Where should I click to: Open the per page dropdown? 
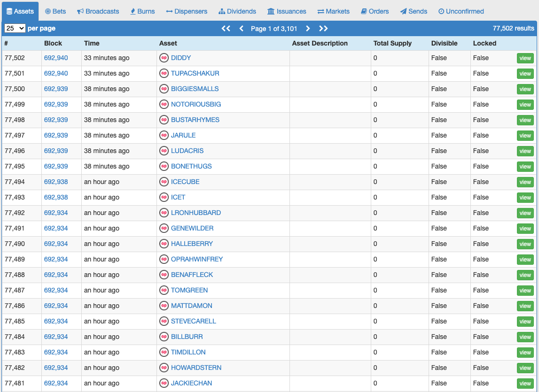tap(15, 28)
